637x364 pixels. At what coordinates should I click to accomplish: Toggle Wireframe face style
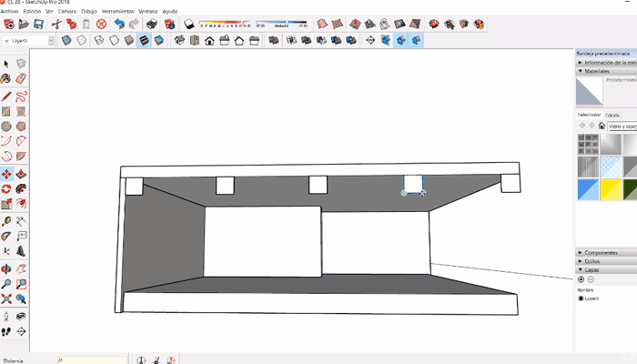(x=99, y=40)
